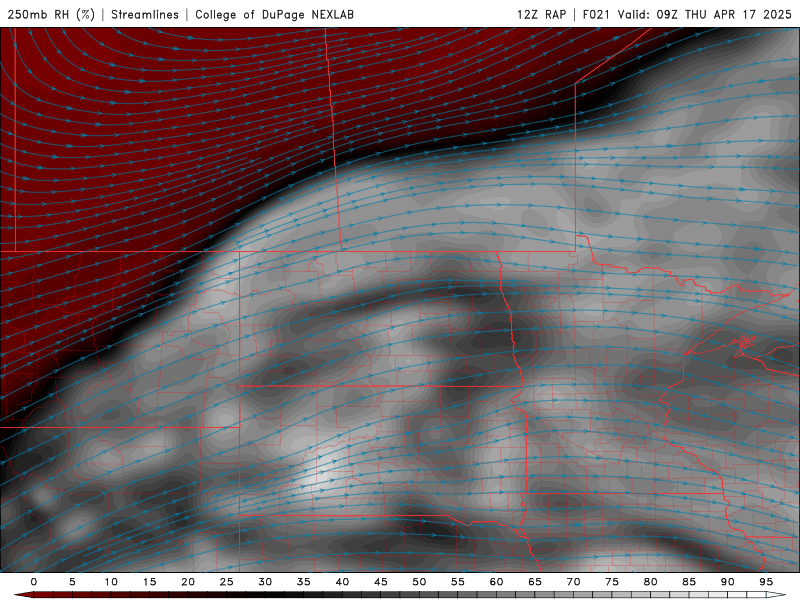Click the '60' value on color scale

pyautogui.click(x=496, y=582)
